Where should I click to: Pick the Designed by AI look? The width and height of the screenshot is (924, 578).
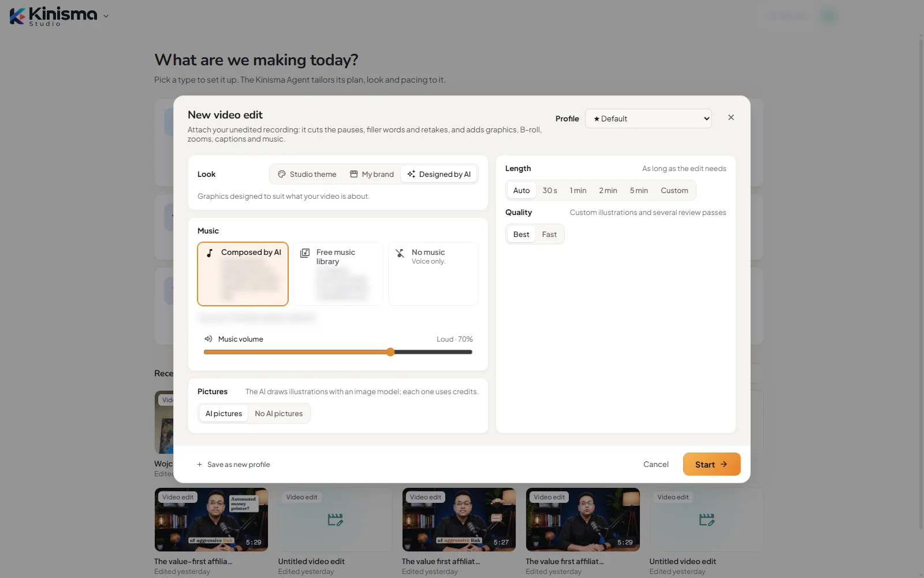(x=439, y=174)
